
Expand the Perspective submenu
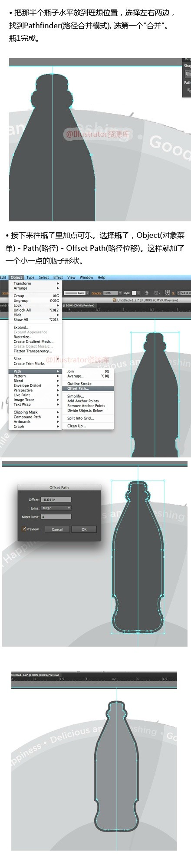[x=36, y=391]
